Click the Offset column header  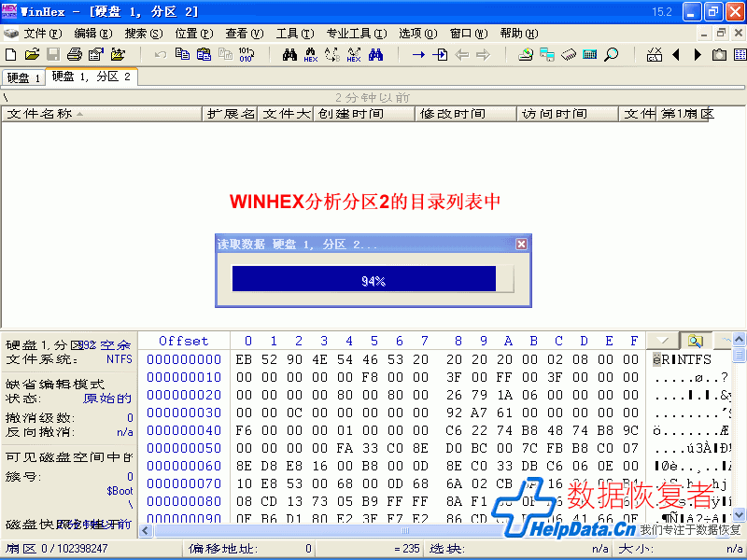click(184, 341)
